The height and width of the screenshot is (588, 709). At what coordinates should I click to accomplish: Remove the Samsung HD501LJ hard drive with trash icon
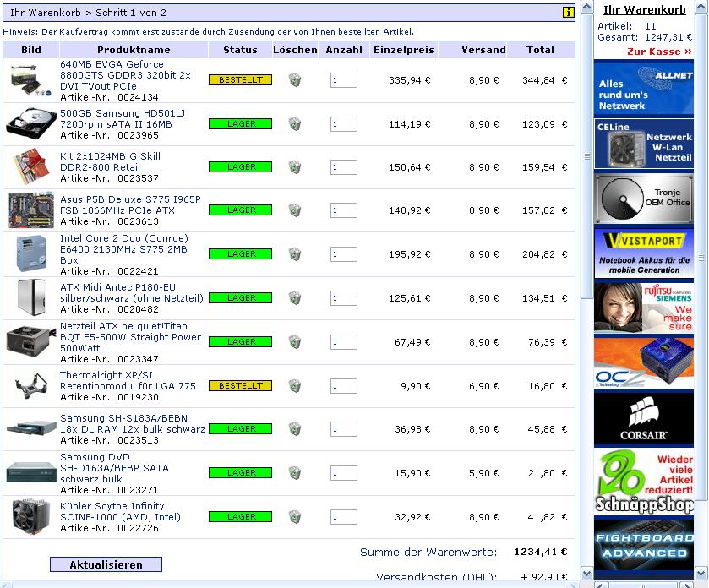(295, 124)
